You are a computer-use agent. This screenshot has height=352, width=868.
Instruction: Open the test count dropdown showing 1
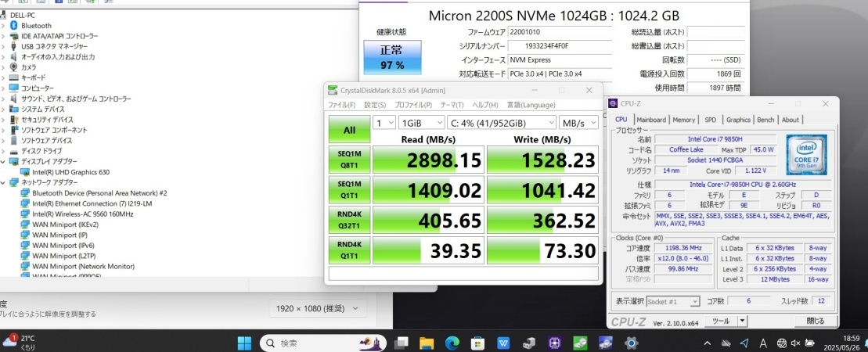pyautogui.click(x=384, y=122)
